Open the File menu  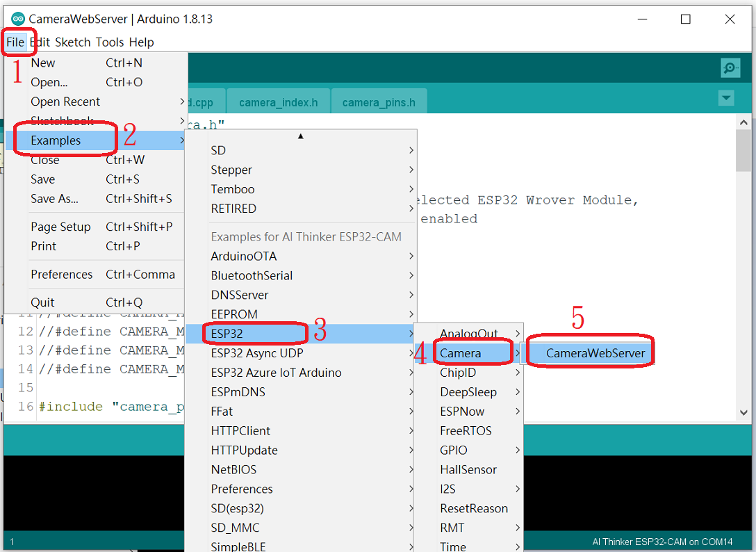[15, 42]
